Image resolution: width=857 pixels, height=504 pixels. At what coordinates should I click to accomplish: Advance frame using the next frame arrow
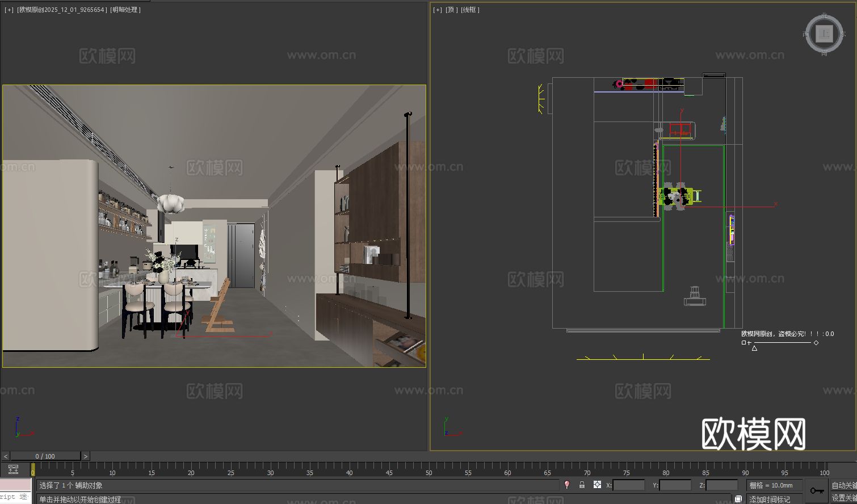[85, 456]
